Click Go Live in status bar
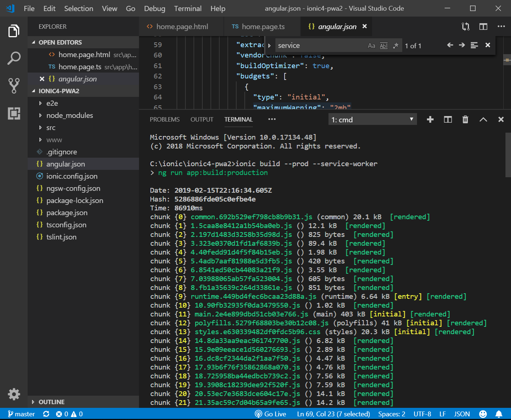Screen dimensions: 511x420 (x=271, y=414)
